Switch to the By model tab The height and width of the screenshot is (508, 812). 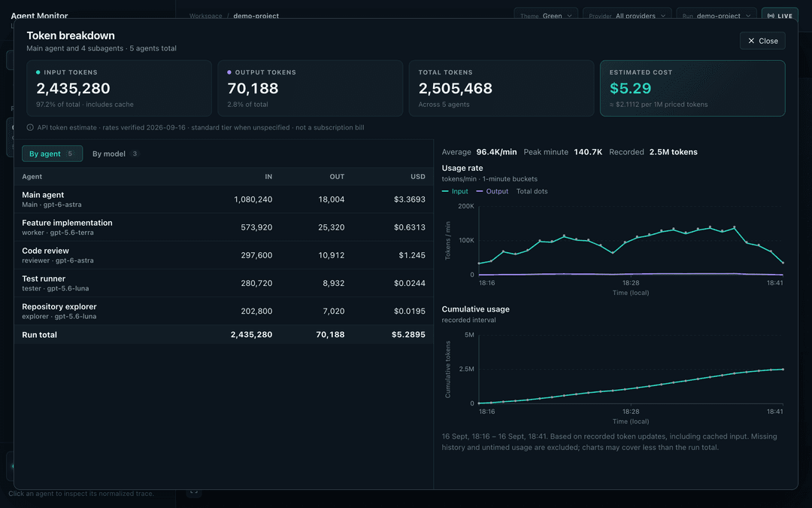point(115,154)
